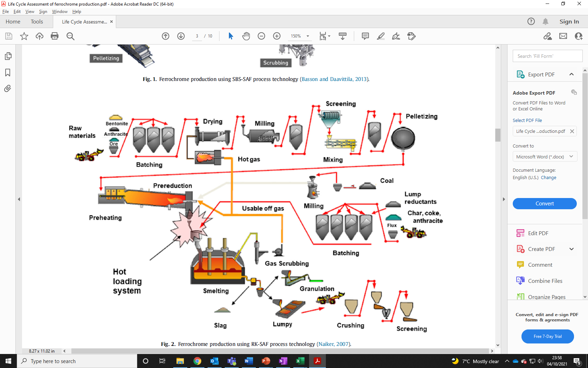Print the current document
The image size is (588, 368).
[55, 36]
